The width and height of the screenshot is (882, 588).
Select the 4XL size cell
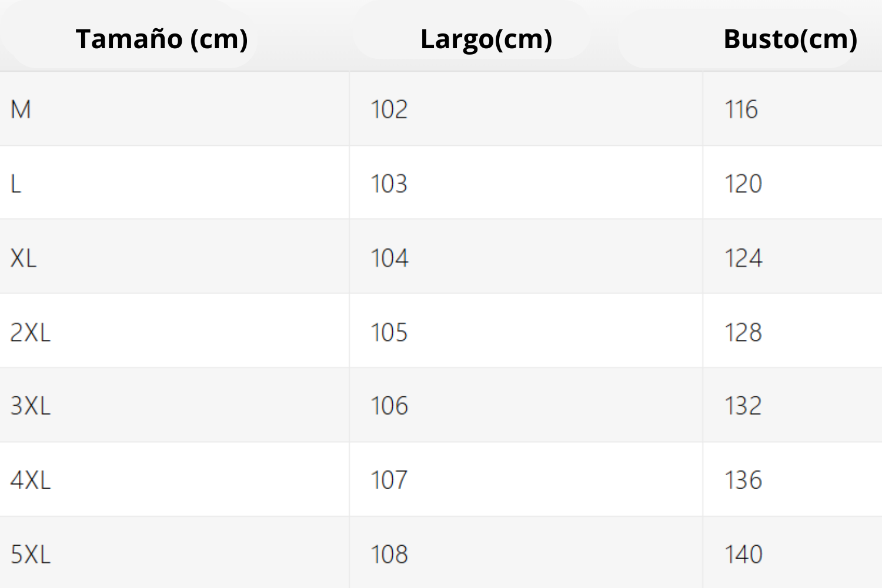point(31,480)
